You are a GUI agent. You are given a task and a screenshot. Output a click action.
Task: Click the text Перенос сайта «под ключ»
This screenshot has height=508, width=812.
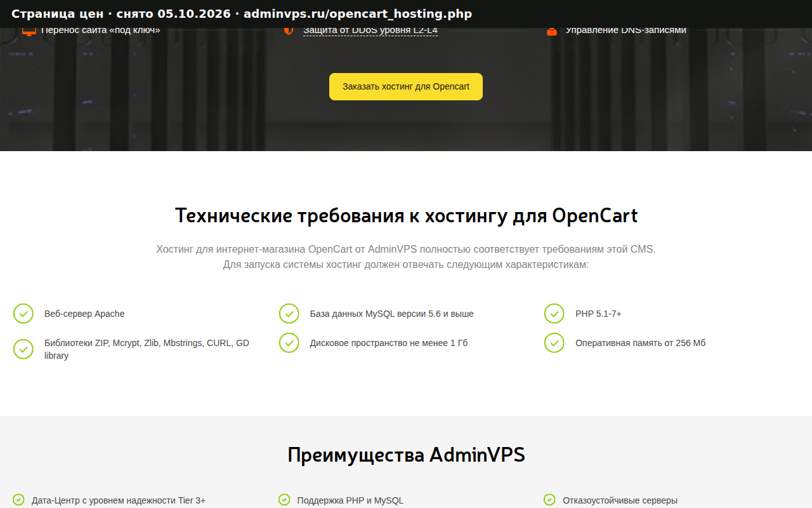[x=101, y=30]
